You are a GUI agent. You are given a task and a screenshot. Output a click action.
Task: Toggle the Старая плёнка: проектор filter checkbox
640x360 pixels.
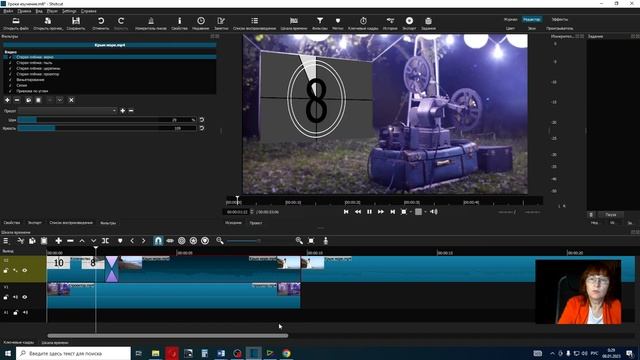click(x=10, y=74)
